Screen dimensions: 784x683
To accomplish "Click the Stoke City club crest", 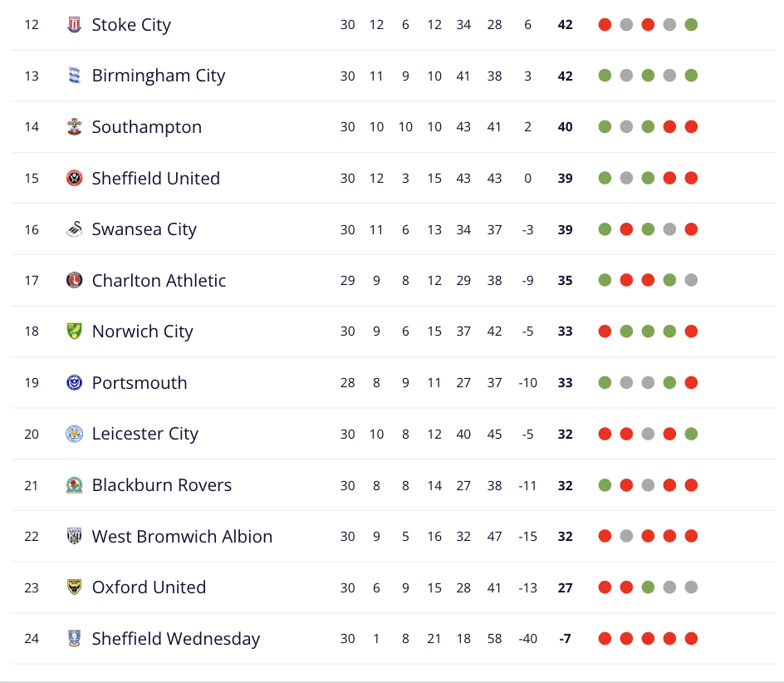I will pos(75,25).
